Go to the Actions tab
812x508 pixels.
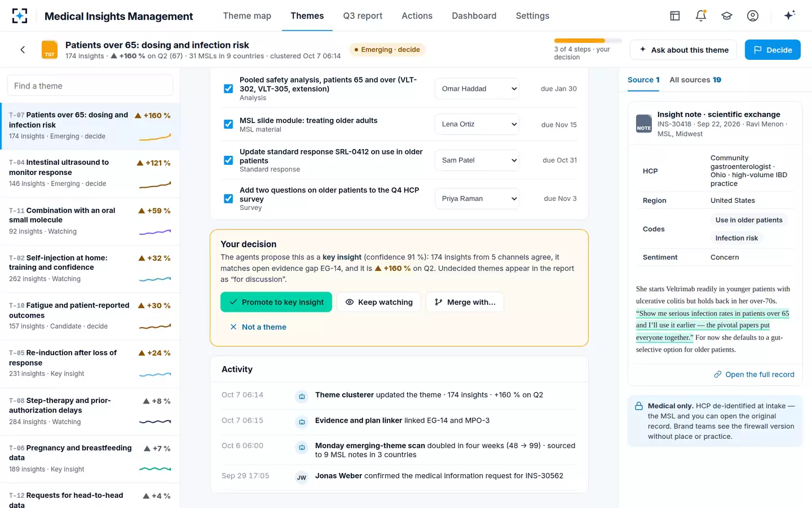pyautogui.click(x=417, y=16)
